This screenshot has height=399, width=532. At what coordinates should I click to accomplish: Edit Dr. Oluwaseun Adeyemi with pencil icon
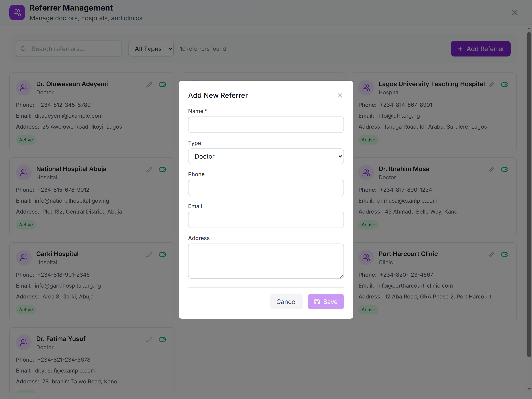[149, 85]
